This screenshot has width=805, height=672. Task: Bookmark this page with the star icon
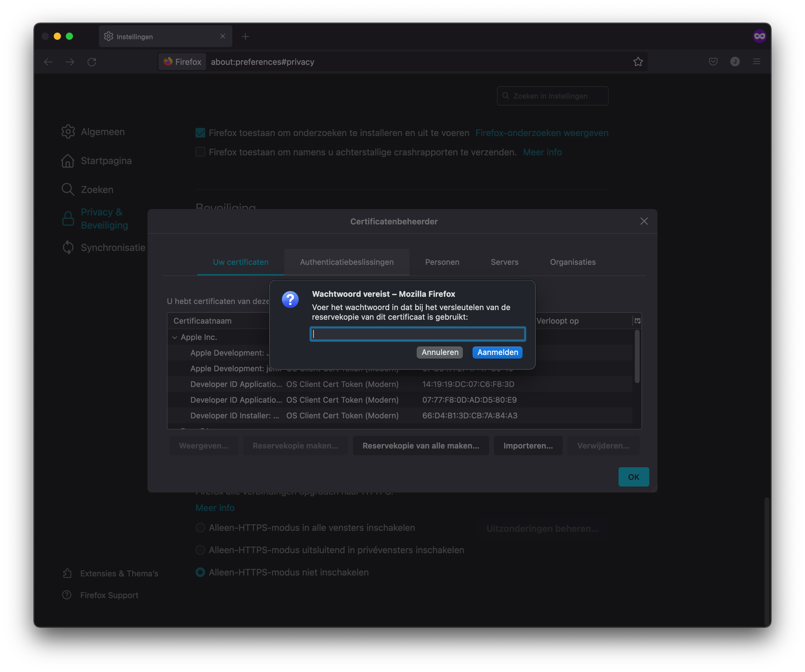tap(638, 62)
